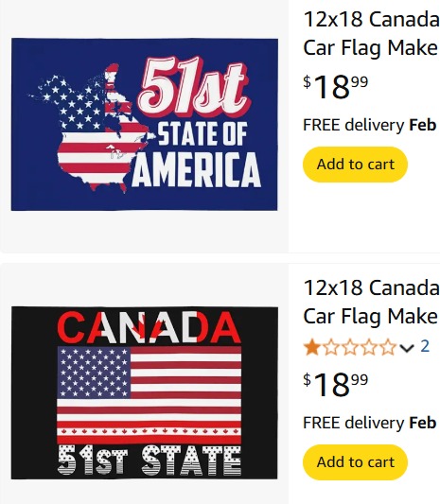
Task: Open the first 12x18 Canada Car Flag title
Action: (x=372, y=33)
